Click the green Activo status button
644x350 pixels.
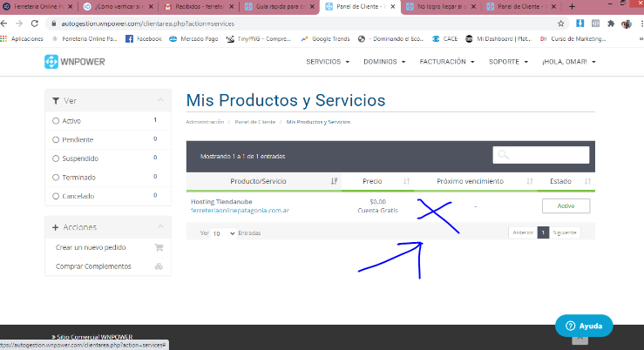pyautogui.click(x=566, y=206)
